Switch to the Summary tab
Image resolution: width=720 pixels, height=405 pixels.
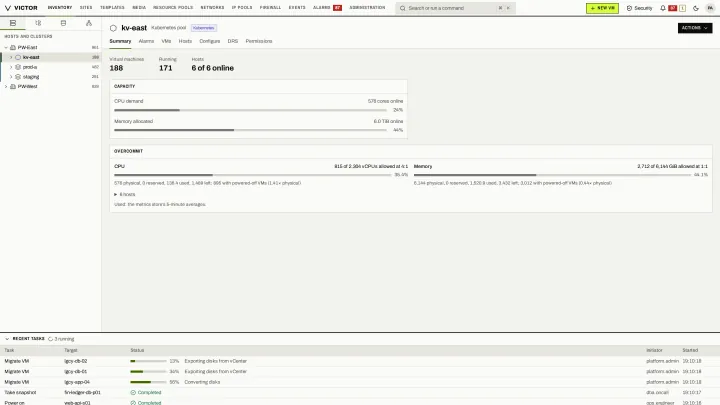coord(120,41)
